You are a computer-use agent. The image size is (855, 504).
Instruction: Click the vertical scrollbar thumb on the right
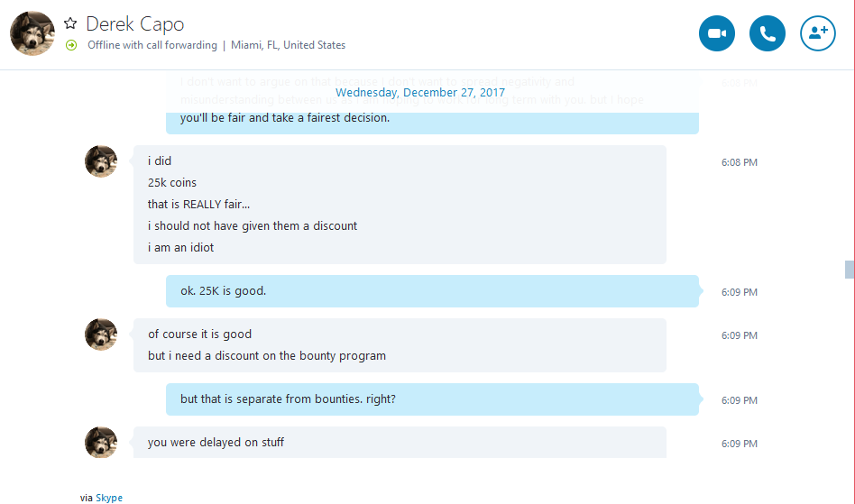(x=849, y=270)
